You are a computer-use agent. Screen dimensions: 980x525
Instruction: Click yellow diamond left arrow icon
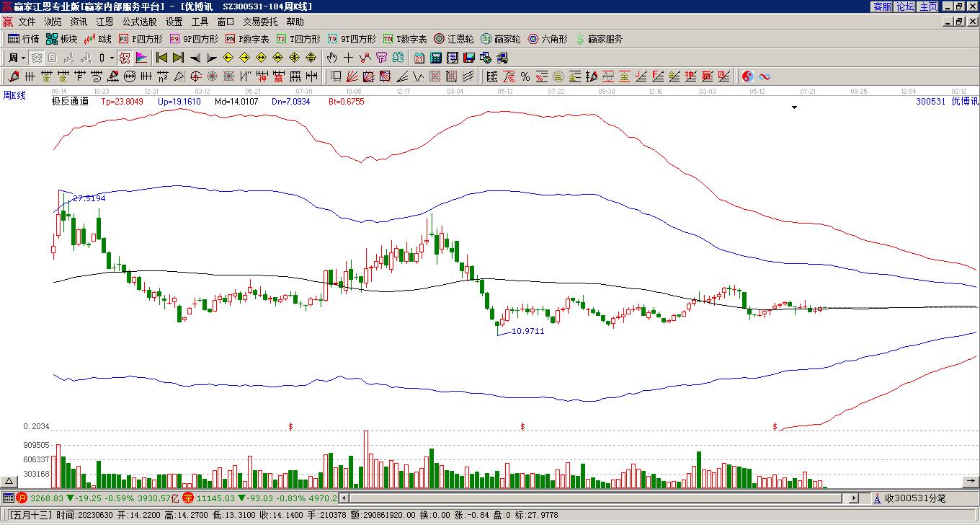click(228, 58)
